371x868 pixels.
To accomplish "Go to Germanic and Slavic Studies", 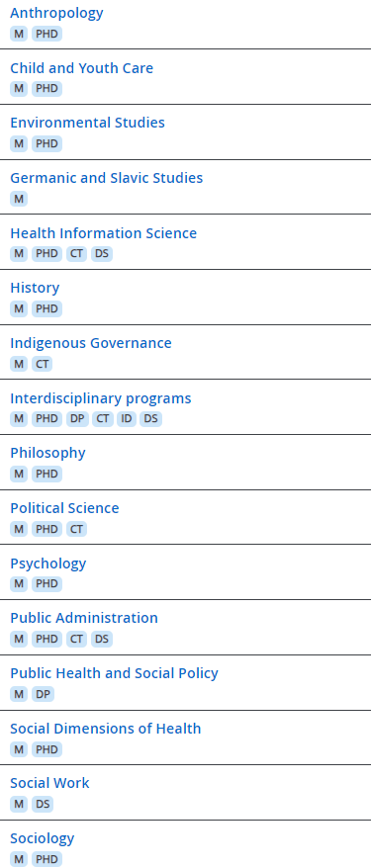I will (x=106, y=178).
